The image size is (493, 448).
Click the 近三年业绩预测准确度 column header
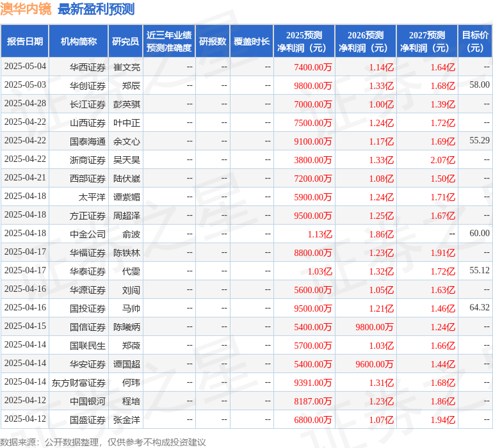click(x=169, y=41)
